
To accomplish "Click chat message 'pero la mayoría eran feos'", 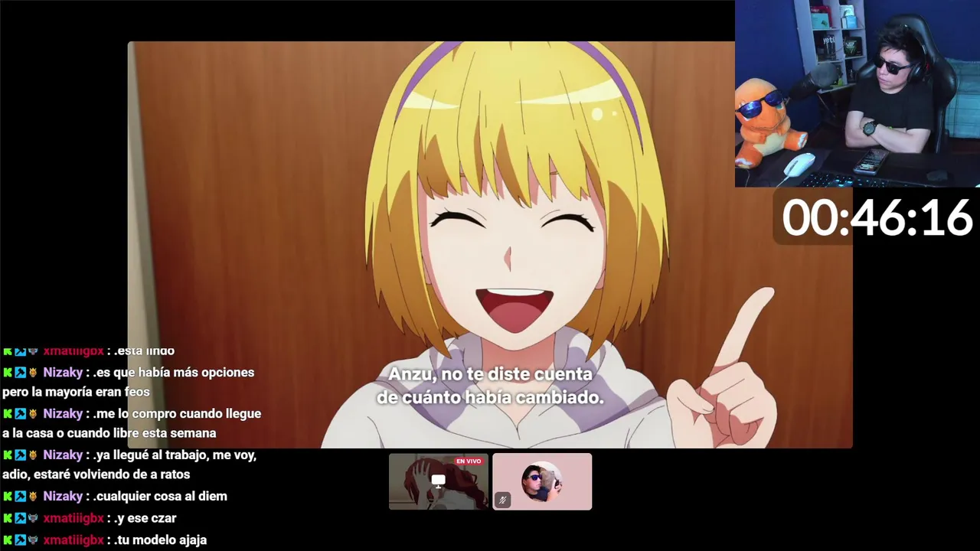I will coord(76,392).
